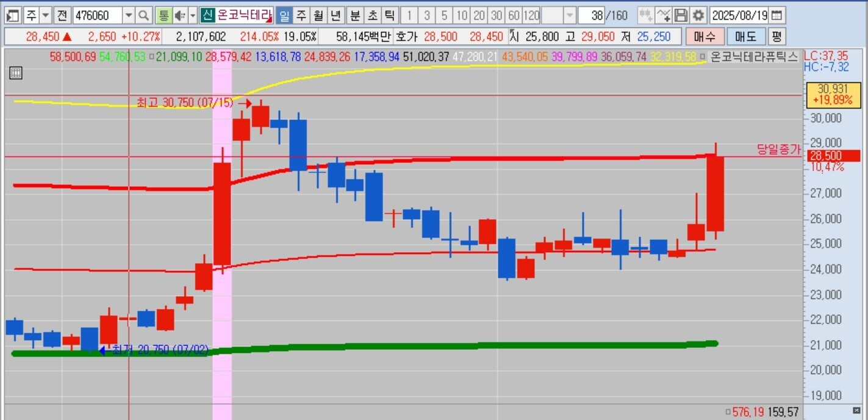Select the 60 interval button
Viewport: 868px width, 420px height.
514,15
